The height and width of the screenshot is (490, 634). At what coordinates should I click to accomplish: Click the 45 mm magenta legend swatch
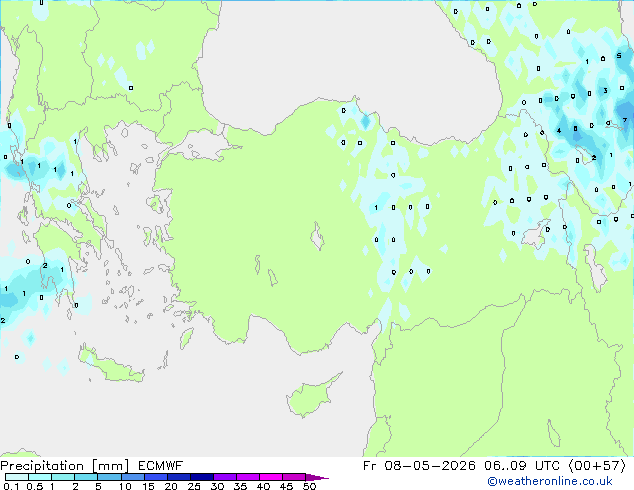click(x=294, y=477)
